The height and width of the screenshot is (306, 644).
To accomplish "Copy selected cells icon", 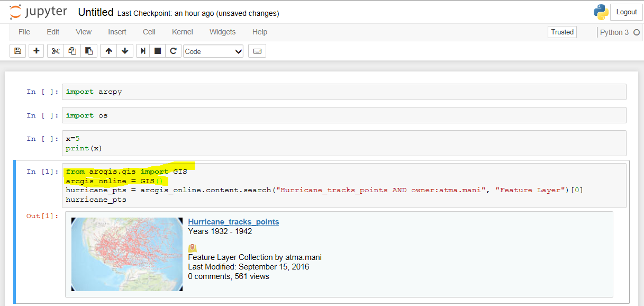I will click(x=72, y=51).
